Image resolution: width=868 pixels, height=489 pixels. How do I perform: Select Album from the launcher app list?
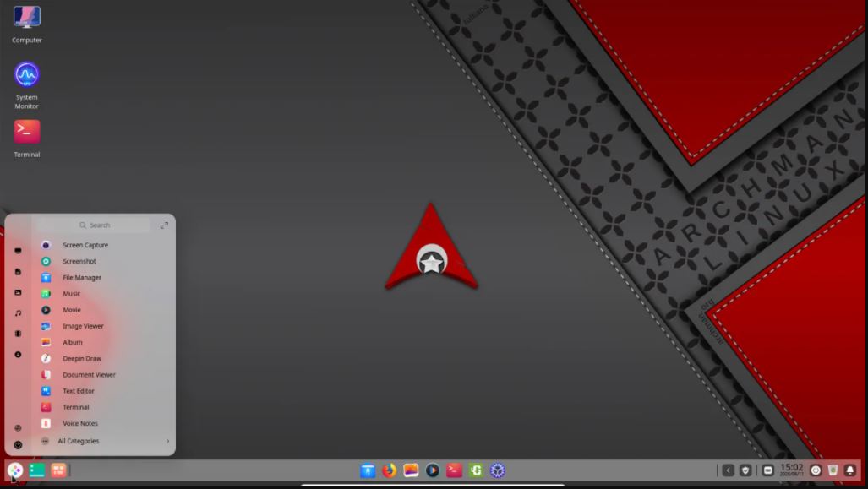tap(71, 342)
